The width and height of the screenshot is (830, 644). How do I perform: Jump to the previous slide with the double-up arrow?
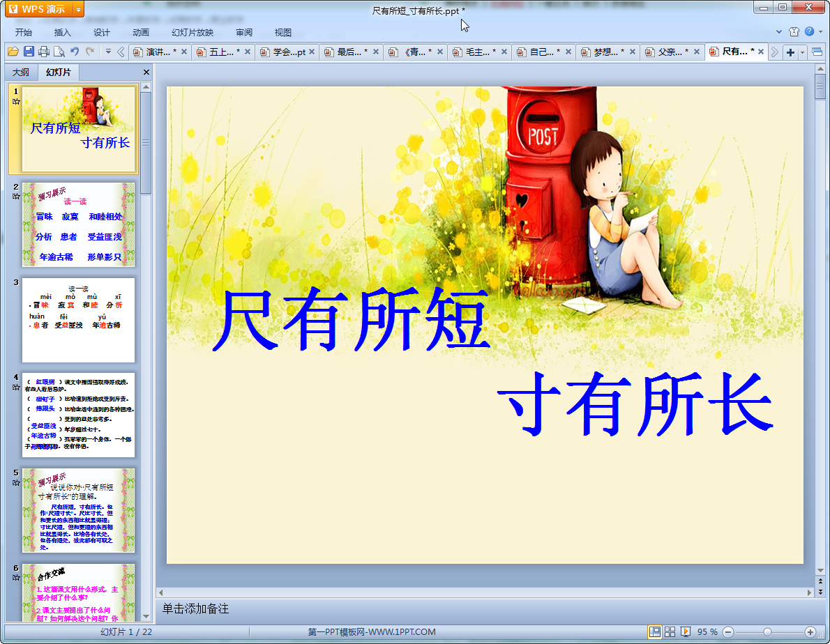tap(820, 581)
